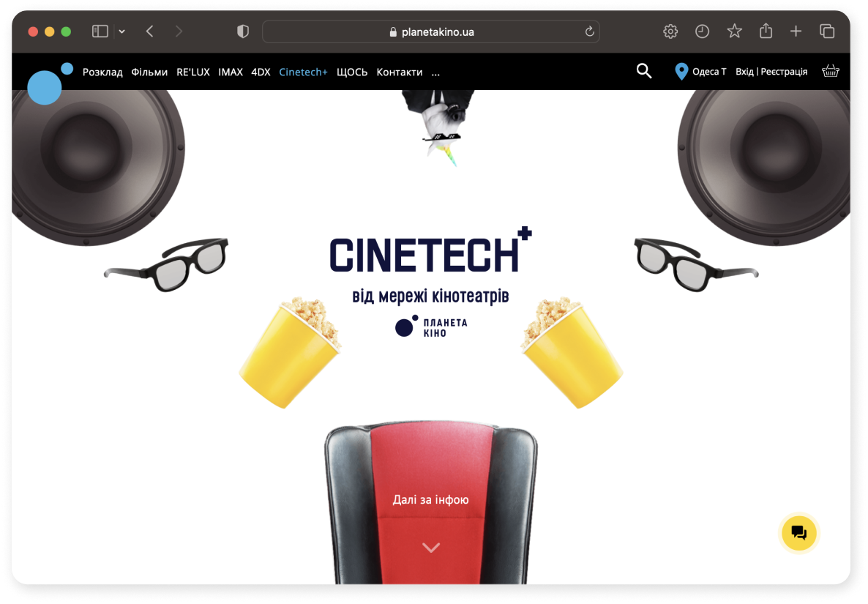Open a new tab with the plus icon
The width and height of the screenshot is (868, 604).
796,31
